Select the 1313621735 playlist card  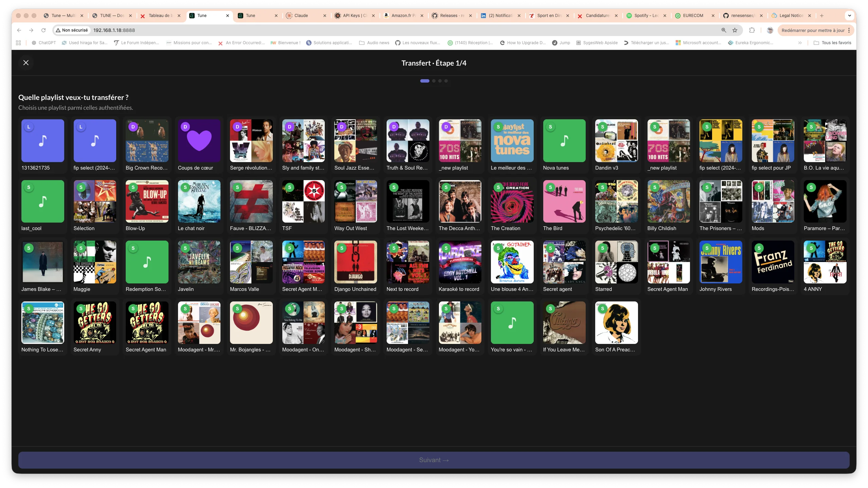click(42, 145)
